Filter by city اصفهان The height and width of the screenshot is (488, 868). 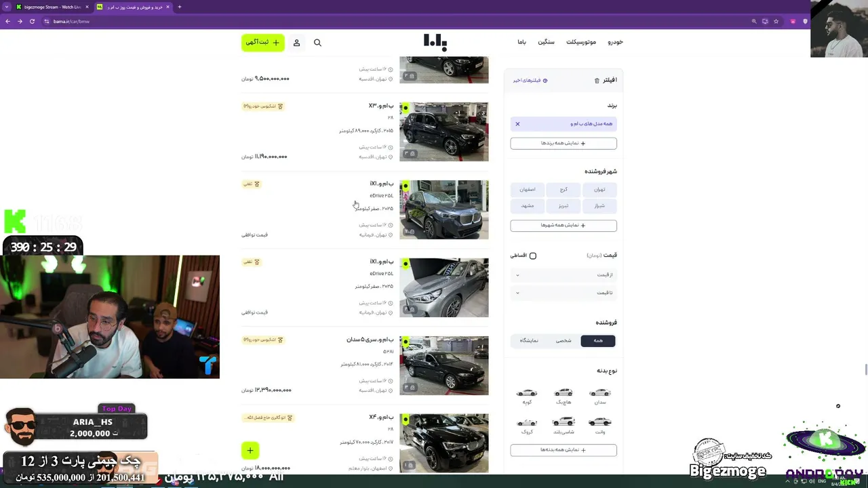pos(528,189)
